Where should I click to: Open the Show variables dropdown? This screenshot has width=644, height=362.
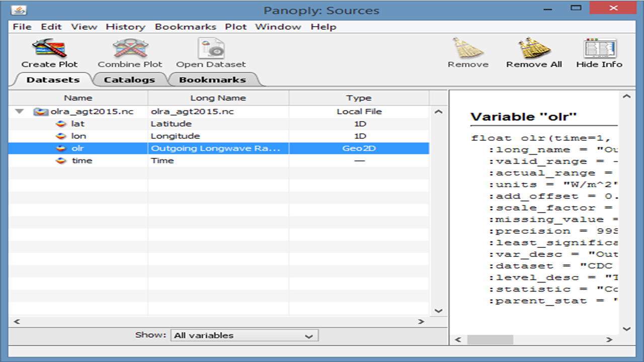[245, 335]
